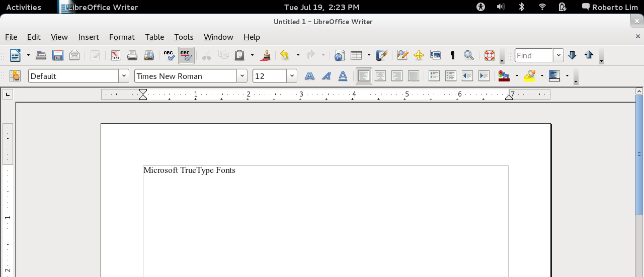Find Previous with up arrow

tap(589, 55)
